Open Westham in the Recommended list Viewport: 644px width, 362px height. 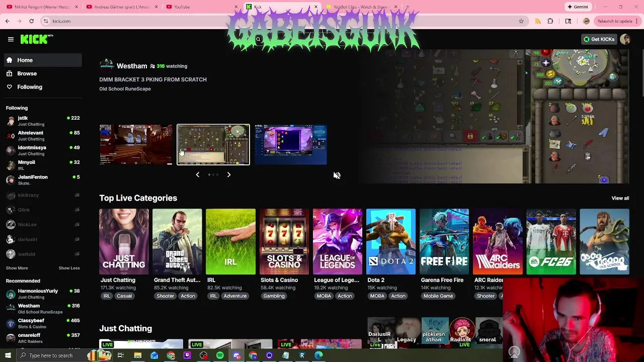click(x=43, y=309)
